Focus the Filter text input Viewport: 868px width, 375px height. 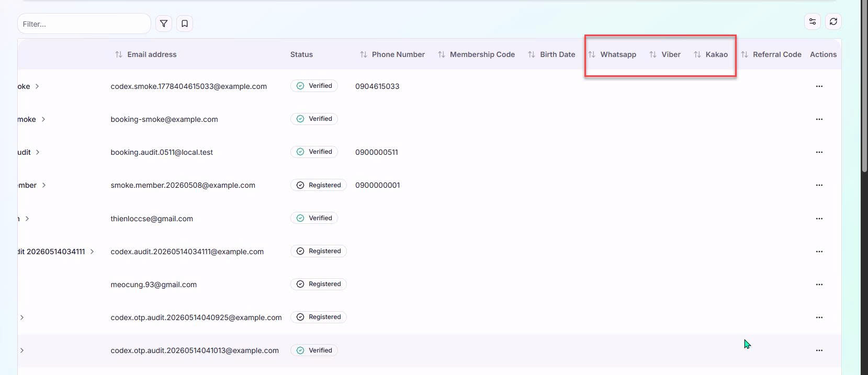pyautogui.click(x=84, y=24)
